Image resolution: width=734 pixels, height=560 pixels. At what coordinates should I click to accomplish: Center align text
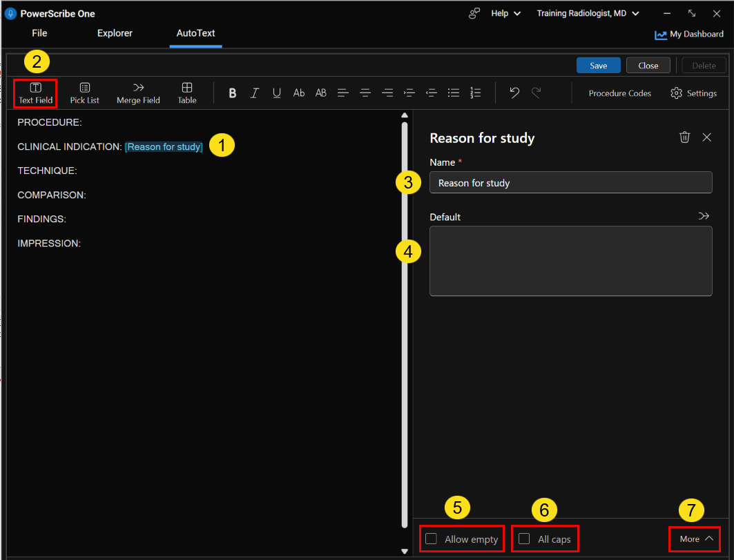click(365, 93)
